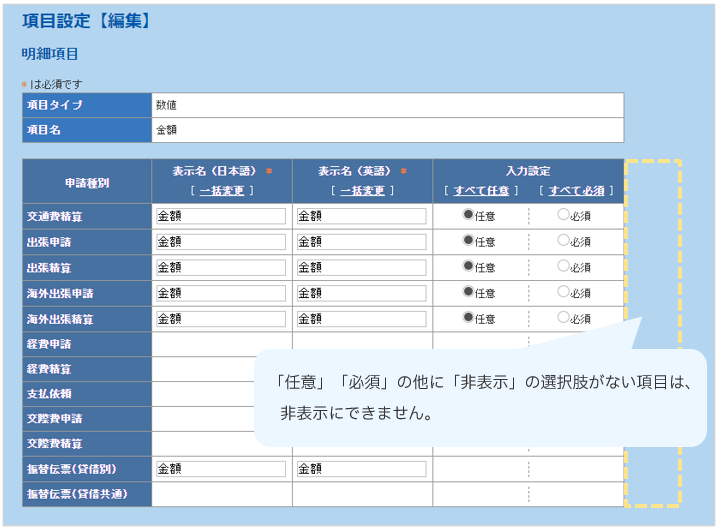Viewport: 719px width, 530px height.
Task: Select 任意 radio for 出張申請
Action: (467, 241)
